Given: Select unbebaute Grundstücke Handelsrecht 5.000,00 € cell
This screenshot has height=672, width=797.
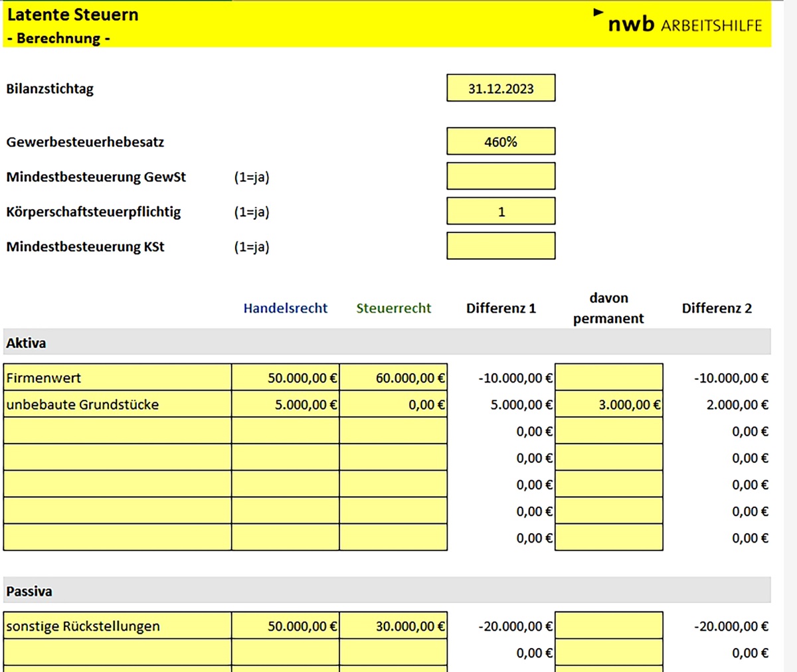Looking at the screenshot, I should pos(286,404).
